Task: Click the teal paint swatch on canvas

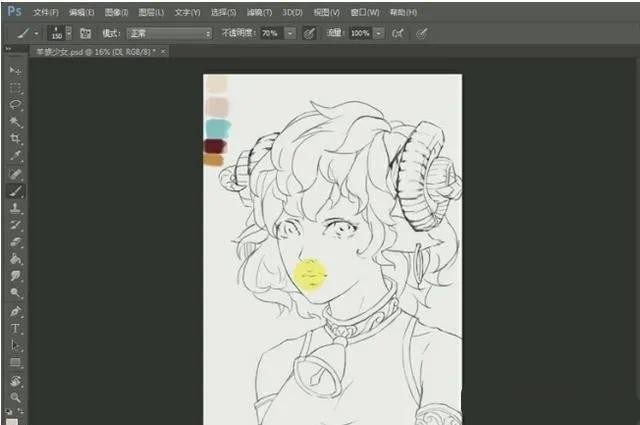Action: [x=218, y=129]
